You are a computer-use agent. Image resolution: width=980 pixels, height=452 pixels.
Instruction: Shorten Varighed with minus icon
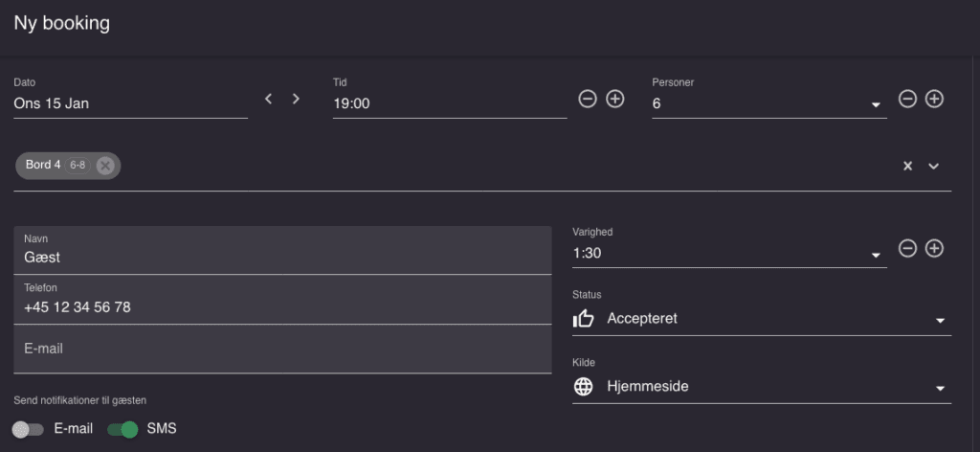tap(907, 248)
